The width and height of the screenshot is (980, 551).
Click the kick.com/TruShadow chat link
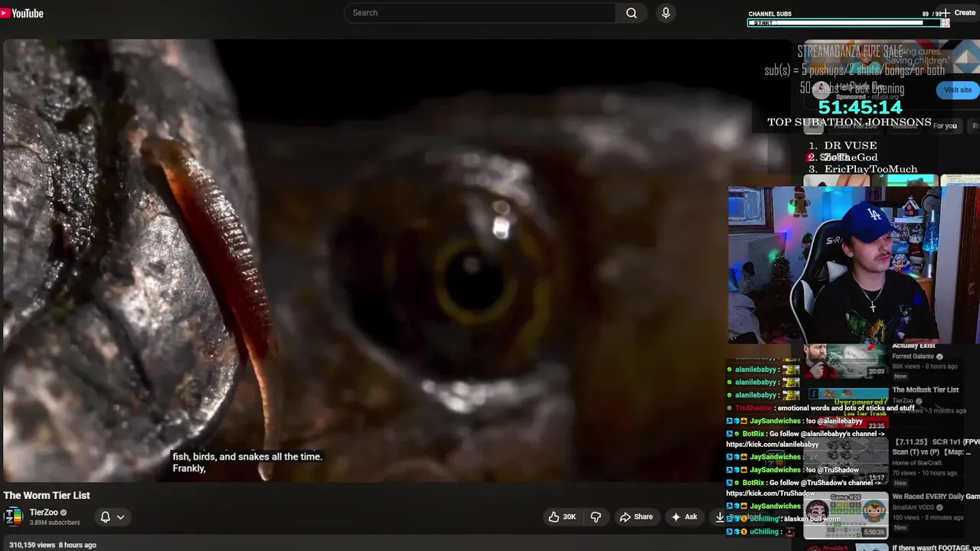pos(771,494)
